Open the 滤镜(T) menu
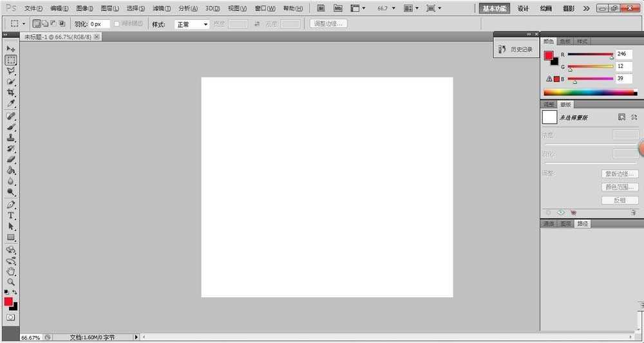This screenshot has height=343, width=644. pyautogui.click(x=162, y=8)
